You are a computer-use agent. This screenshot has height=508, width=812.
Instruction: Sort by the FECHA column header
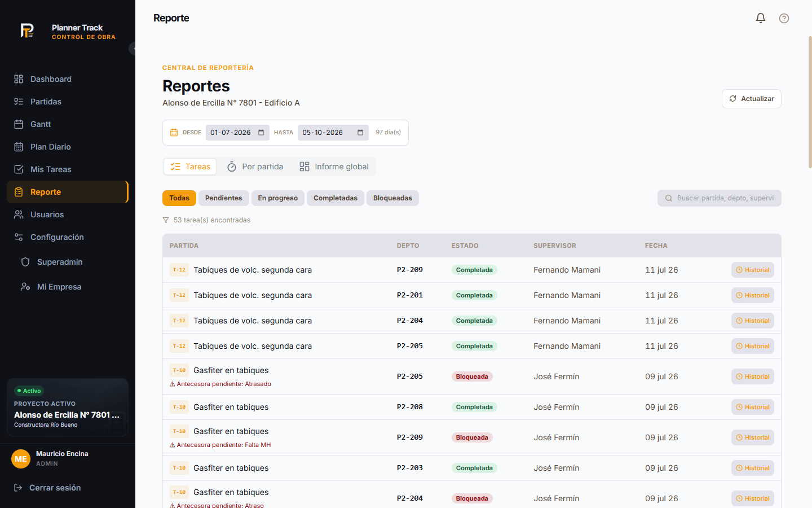pos(656,246)
